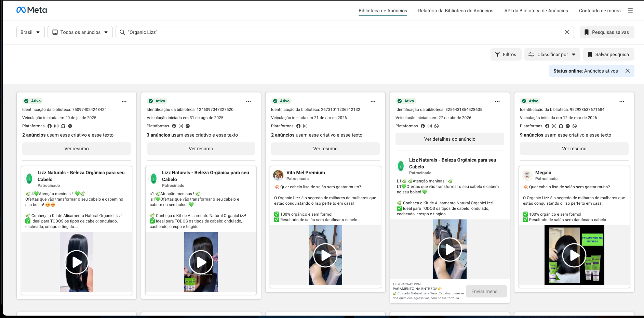644x318 pixels.
Task: Open options menu for ad 26731011236512132
Action: click(x=373, y=101)
